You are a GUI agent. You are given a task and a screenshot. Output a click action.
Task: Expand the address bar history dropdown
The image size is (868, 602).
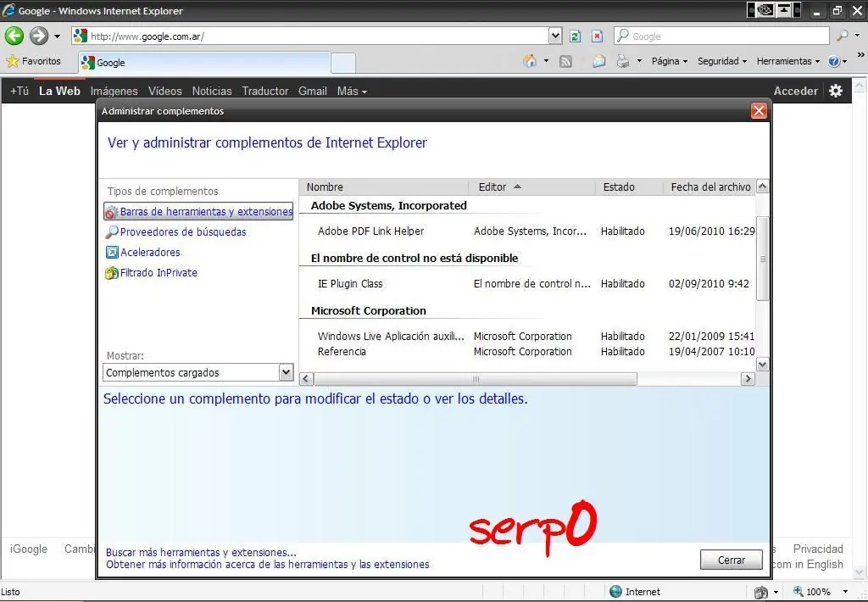click(x=555, y=36)
